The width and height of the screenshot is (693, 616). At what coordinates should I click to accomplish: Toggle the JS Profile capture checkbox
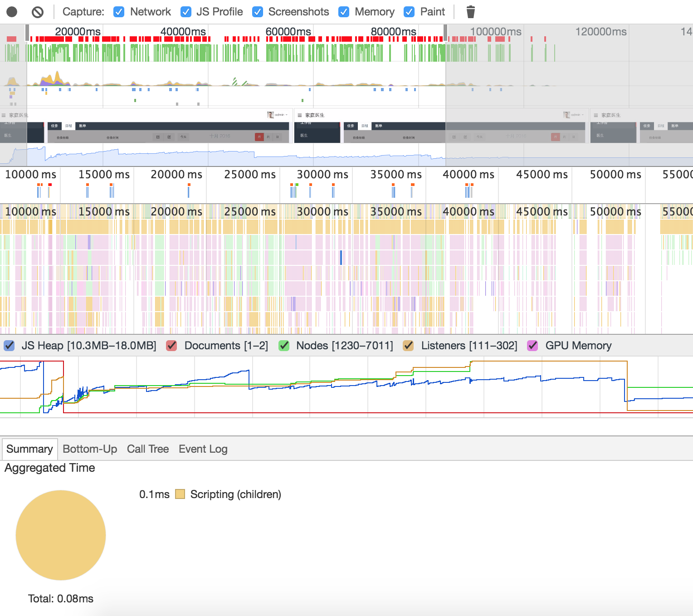pyautogui.click(x=185, y=12)
